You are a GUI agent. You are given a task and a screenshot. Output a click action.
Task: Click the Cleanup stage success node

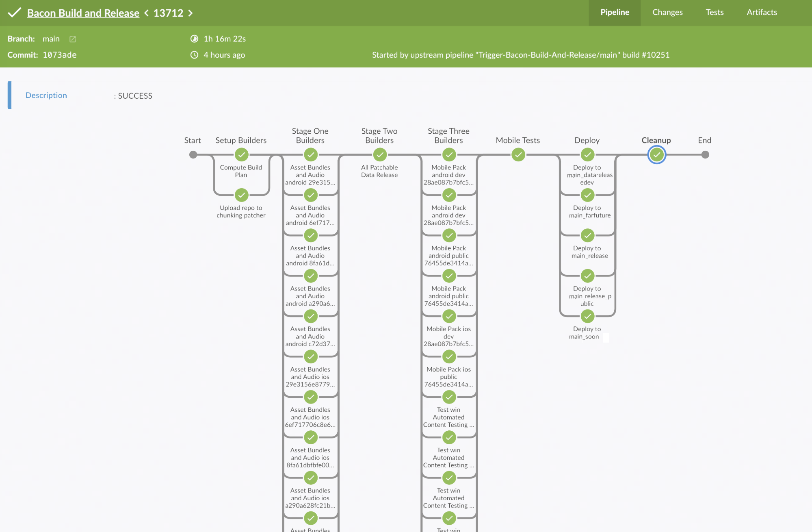point(656,155)
